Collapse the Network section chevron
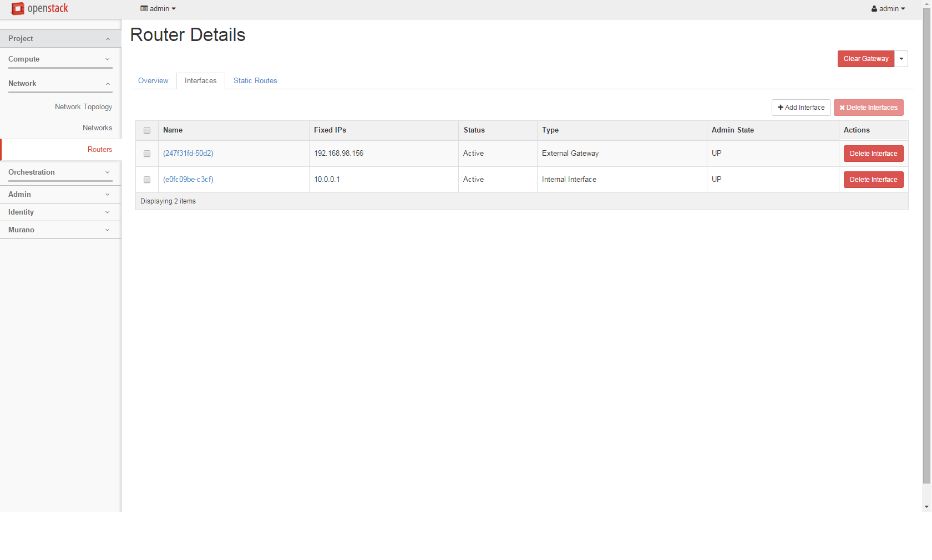Image resolution: width=932 pixels, height=560 pixels. click(x=108, y=84)
